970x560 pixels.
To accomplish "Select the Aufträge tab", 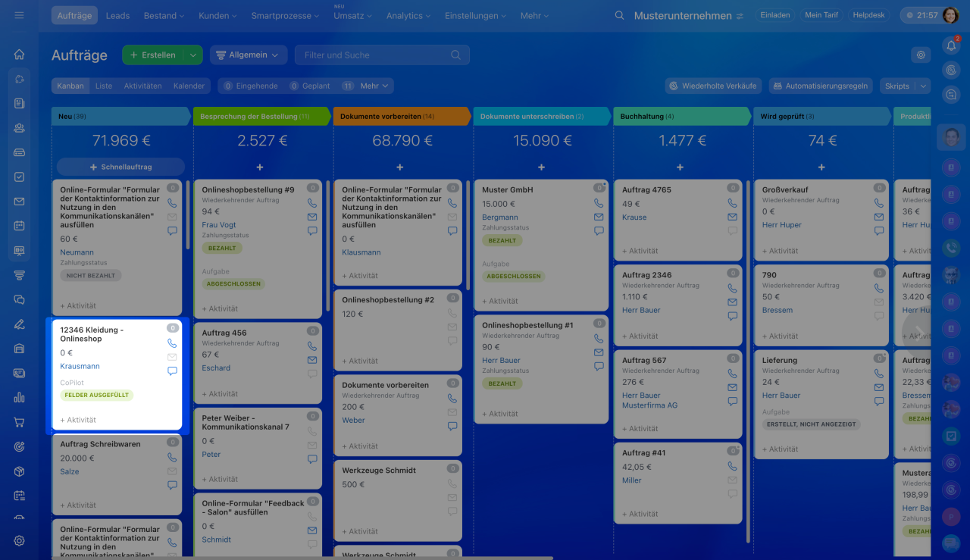I will [75, 15].
